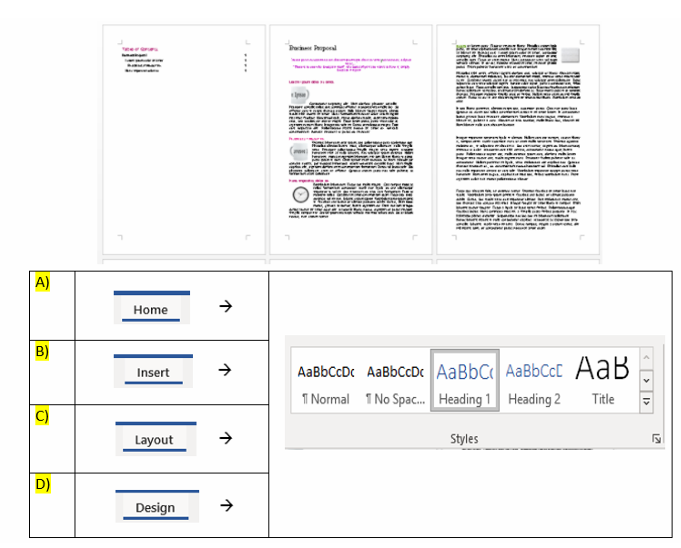Apply the Normal style
Viewport: 681px width, 548px height.
(325, 380)
